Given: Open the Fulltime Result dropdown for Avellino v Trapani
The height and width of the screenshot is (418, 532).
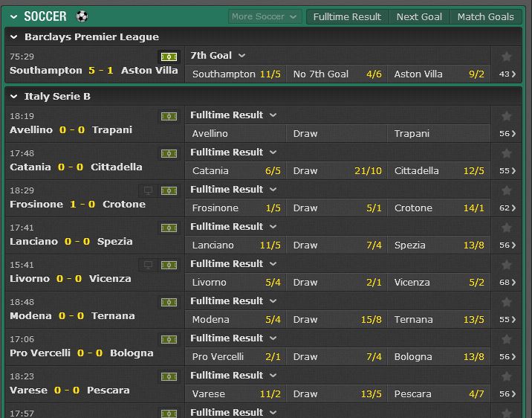Looking at the screenshot, I should tap(233, 115).
